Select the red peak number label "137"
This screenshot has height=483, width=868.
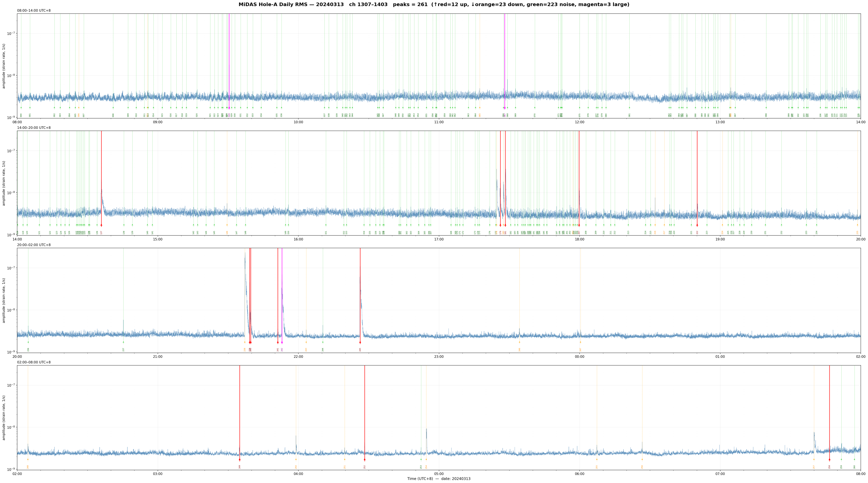tap(101, 232)
